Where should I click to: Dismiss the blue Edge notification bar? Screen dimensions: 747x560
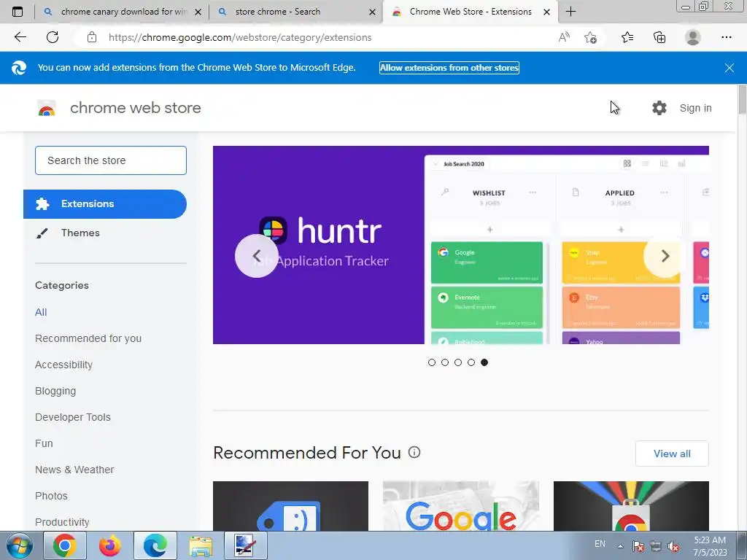[729, 68]
